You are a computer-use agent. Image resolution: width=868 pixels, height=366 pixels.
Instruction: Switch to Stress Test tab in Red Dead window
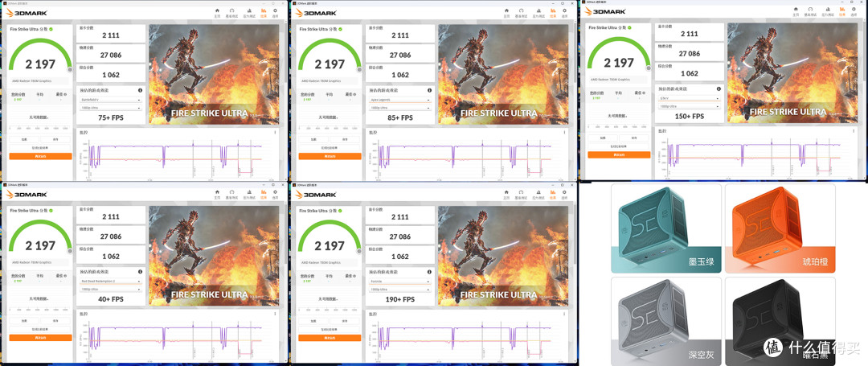pos(248,194)
